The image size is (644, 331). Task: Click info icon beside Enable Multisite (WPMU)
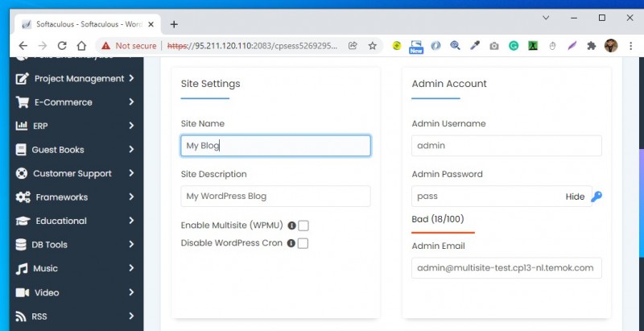(292, 225)
